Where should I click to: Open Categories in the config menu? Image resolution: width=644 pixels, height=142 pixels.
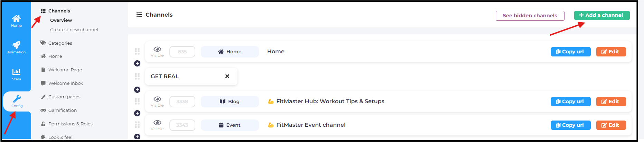pos(60,43)
